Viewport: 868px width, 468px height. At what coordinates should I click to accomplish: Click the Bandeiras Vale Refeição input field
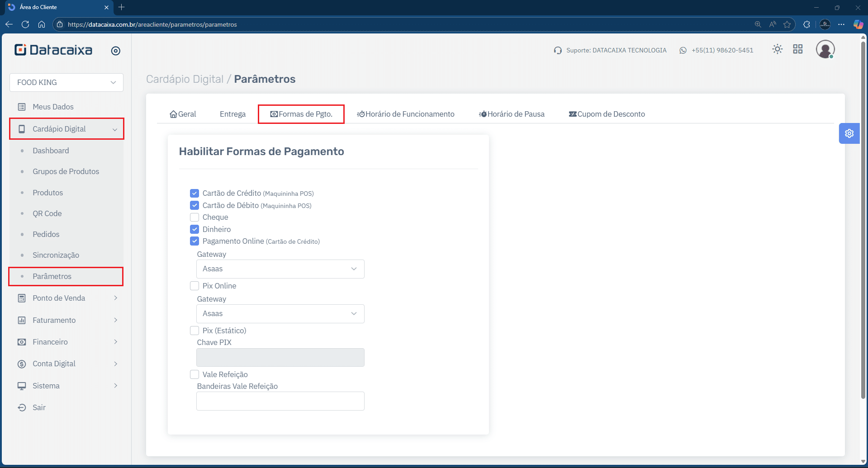[x=280, y=401]
